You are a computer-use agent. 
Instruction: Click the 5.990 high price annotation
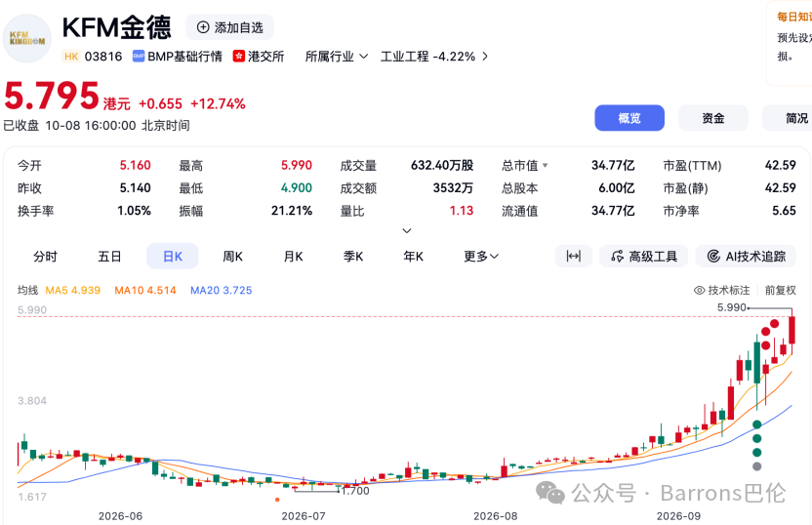point(732,307)
